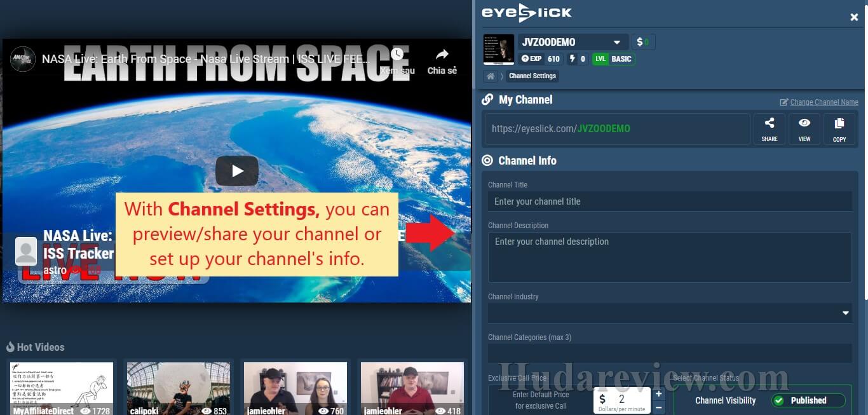The image size is (868, 415).
Task: Play the NASA Live video
Action: 237,171
